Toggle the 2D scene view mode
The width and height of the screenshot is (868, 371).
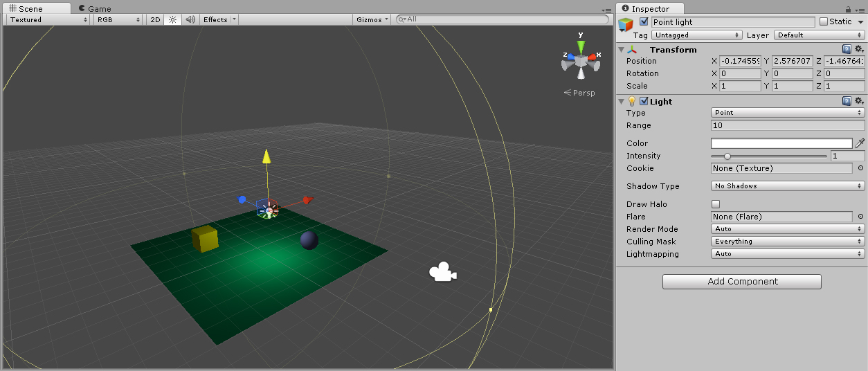pyautogui.click(x=156, y=19)
